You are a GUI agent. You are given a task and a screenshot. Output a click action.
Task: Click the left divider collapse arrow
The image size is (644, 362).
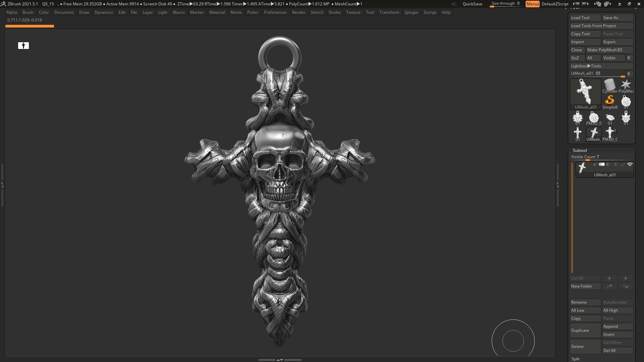pyautogui.click(x=2, y=185)
